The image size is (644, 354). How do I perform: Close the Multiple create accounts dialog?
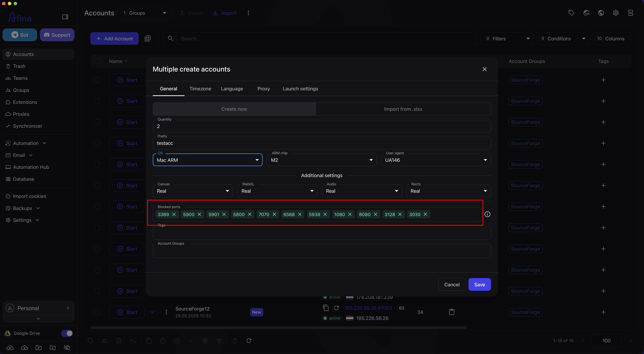click(485, 69)
